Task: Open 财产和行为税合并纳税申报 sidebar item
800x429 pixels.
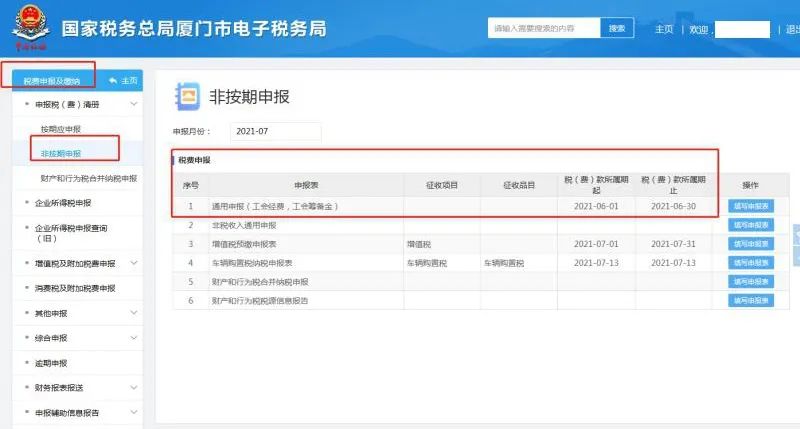Action: coord(89,178)
